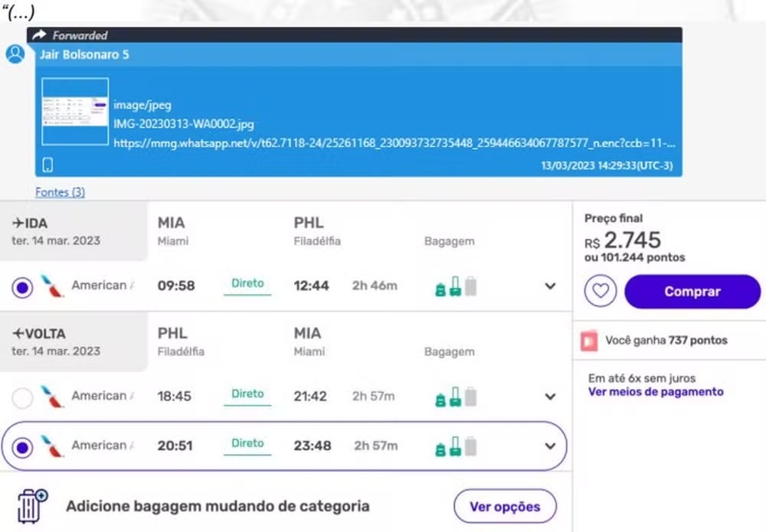This screenshot has height=532, width=766.
Task: Click baggage icons on 09:58 flight
Action: click(x=456, y=286)
